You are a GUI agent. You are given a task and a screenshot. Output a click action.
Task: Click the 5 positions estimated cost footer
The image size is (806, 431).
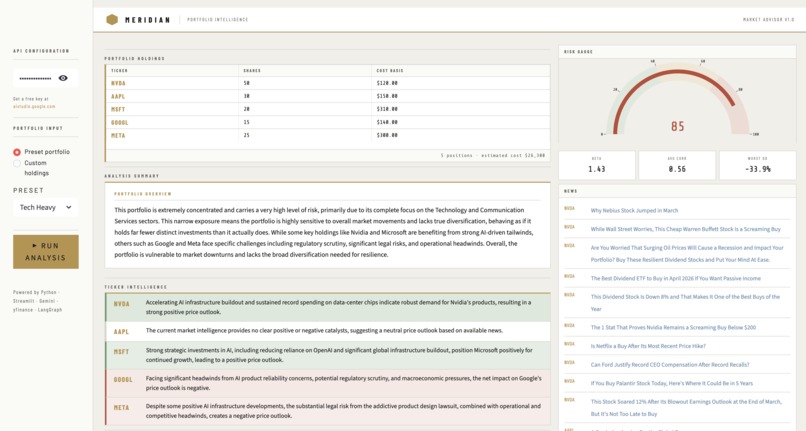(492, 155)
